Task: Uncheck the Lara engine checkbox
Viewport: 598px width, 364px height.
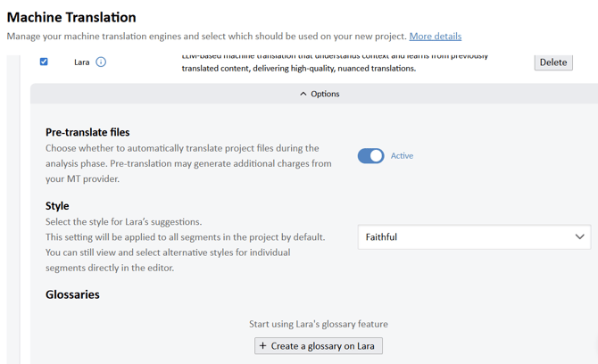Action: click(44, 62)
